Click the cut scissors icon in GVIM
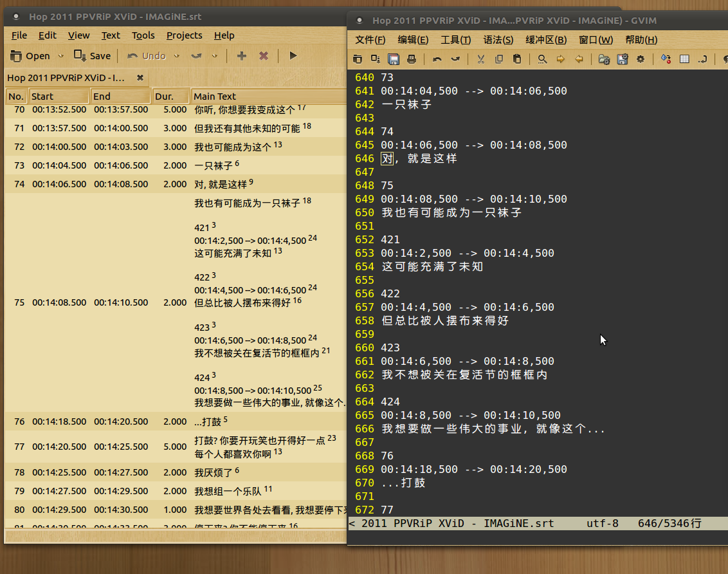Screen dimensions: 728x574 pyautogui.click(x=481, y=59)
